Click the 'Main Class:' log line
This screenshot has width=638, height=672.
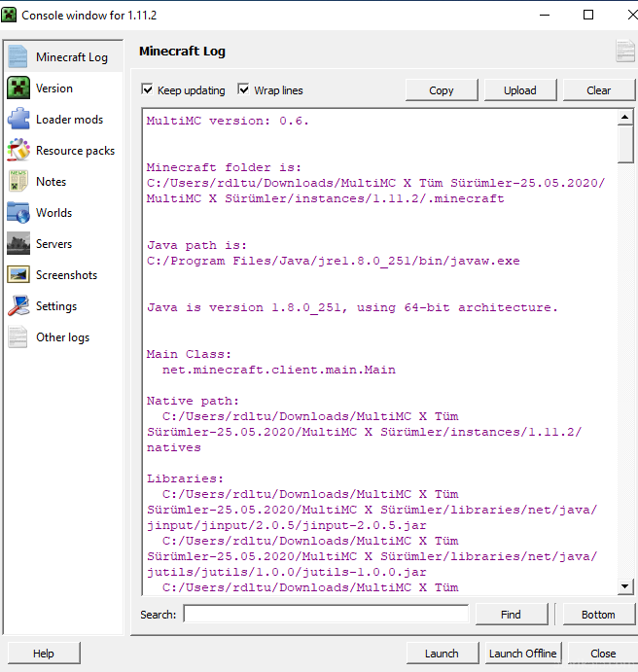(189, 354)
